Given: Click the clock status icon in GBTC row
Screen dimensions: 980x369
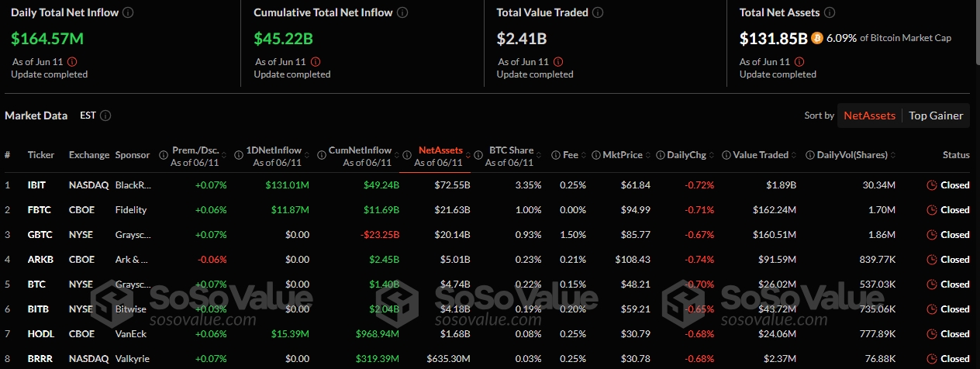Looking at the screenshot, I should pyautogui.click(x=931, y=235).
